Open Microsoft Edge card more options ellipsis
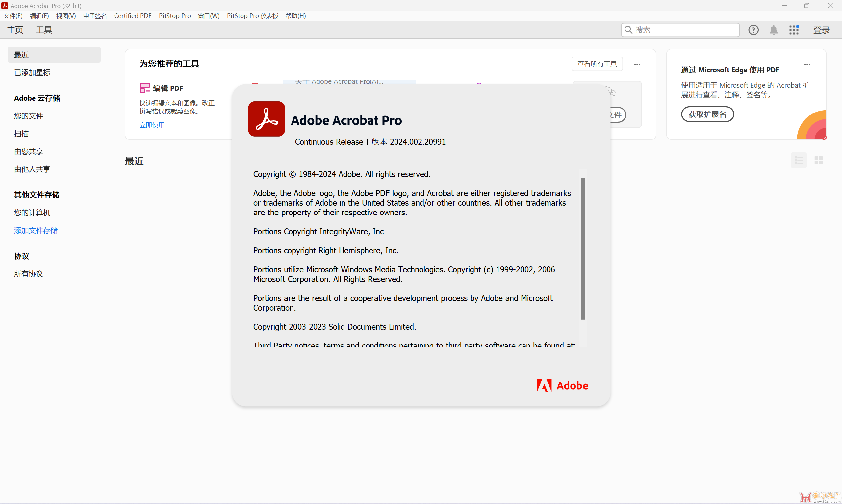The height and width of the screenshot is (504, 842). [807, 64]
